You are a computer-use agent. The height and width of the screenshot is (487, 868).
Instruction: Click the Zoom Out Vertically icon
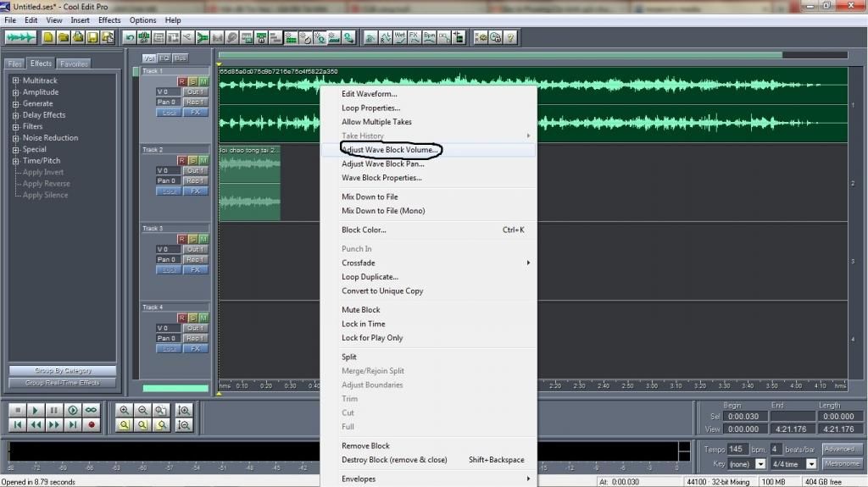click(184, 424)
